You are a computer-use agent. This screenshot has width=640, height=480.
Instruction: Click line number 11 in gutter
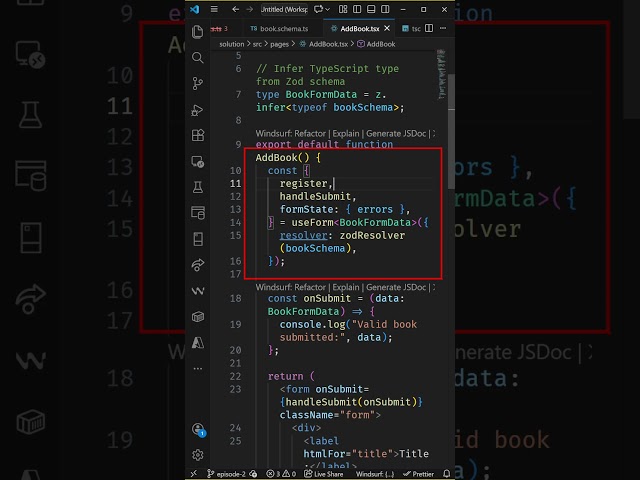pyautogui.click(x=236, y=184)
